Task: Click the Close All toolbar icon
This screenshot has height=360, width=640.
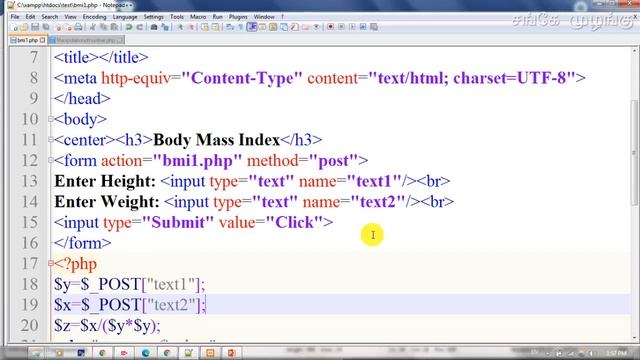Action: click(68, 27)
